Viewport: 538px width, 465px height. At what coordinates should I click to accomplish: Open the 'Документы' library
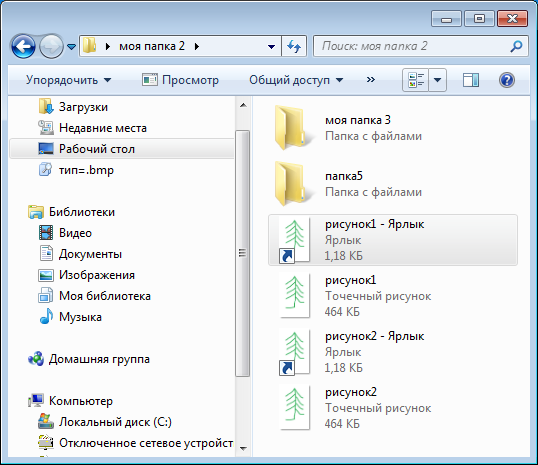pos(90,254)
